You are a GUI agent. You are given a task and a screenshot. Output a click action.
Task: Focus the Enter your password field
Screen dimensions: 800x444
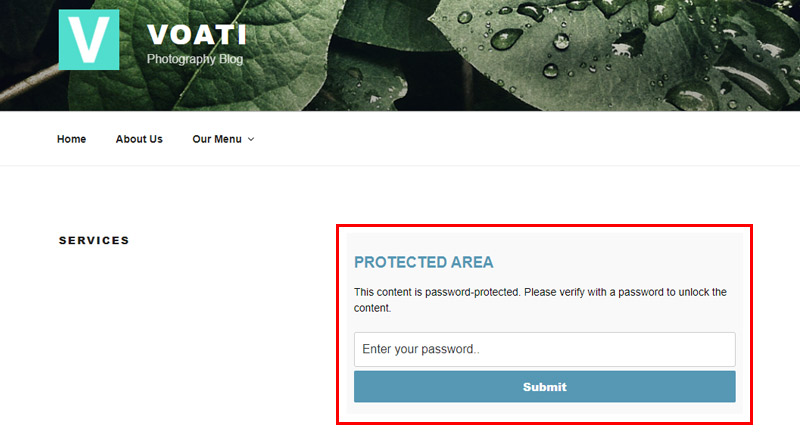coord(544,349)
